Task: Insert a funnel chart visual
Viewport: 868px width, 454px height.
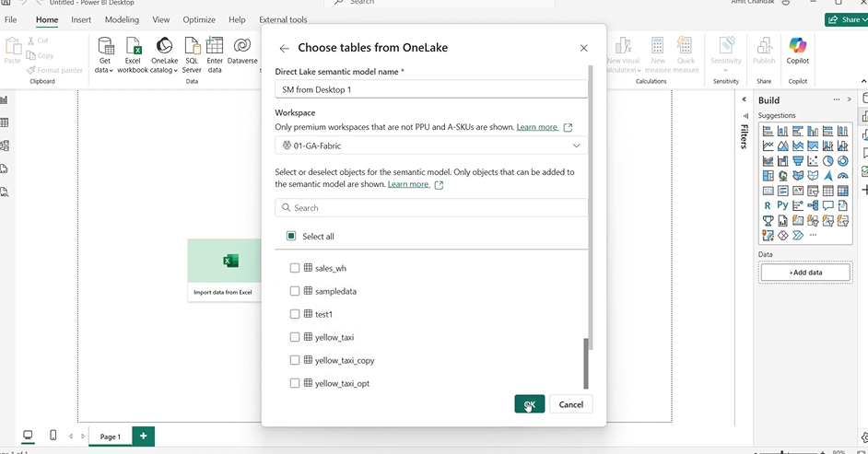Action: click(x=798, y=161)
